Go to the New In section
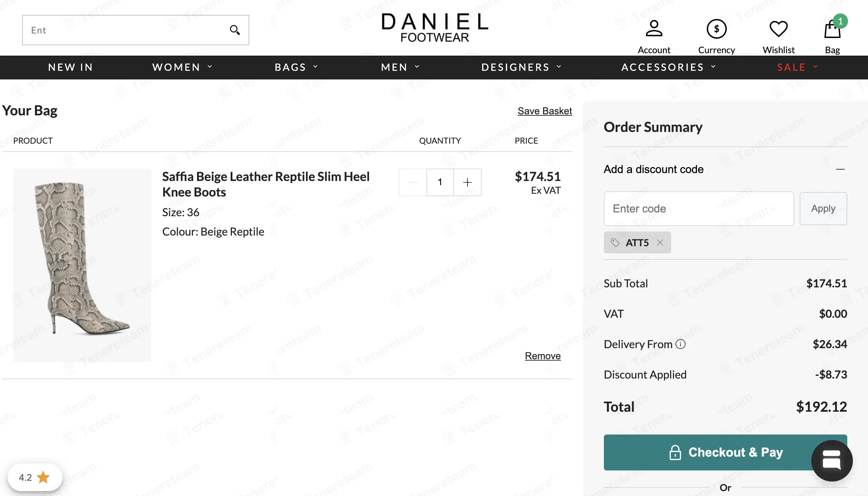Viewport: 868px width, 496px height. coord(71,67)
